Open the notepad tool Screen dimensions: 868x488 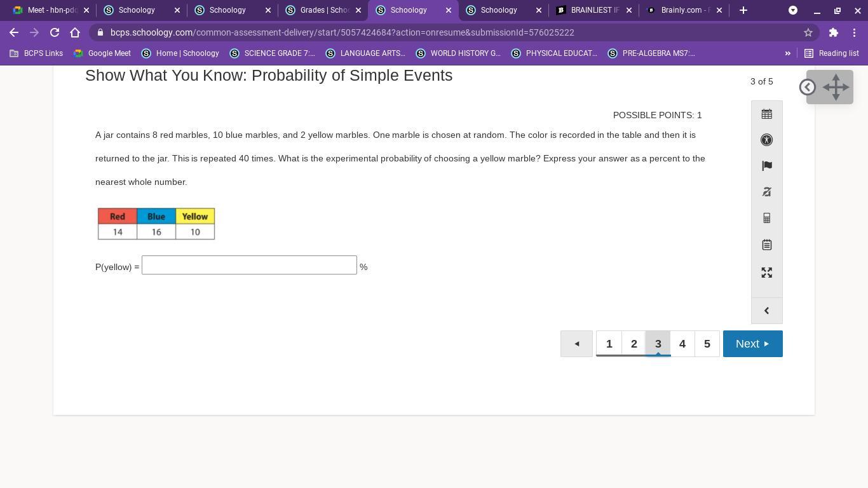click(x=767, y=245)
